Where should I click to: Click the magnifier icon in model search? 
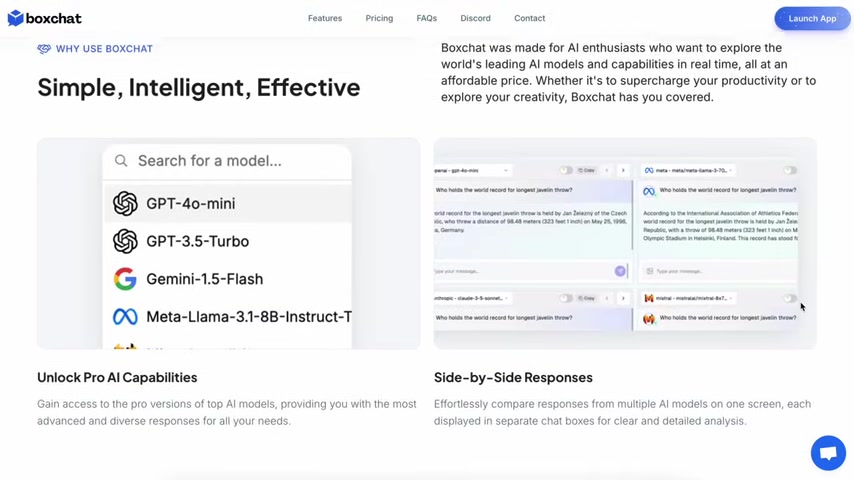[x=121, y=161]
